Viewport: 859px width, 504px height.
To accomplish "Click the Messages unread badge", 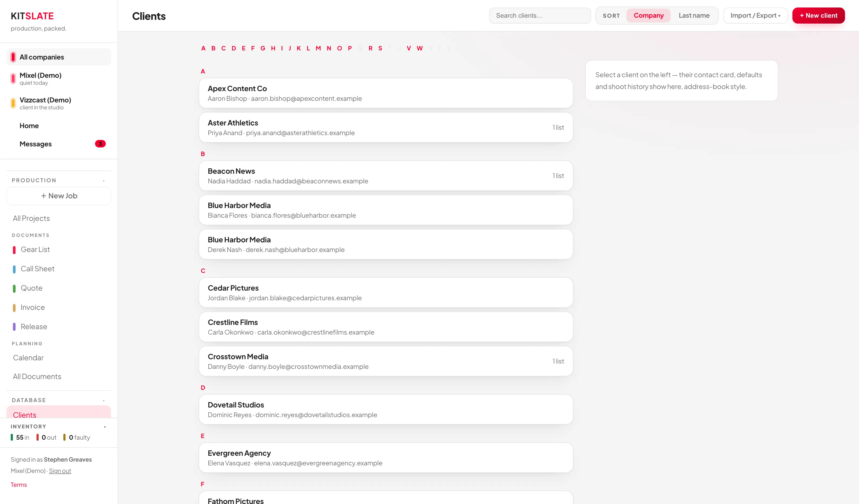I will tap(100, 144).
